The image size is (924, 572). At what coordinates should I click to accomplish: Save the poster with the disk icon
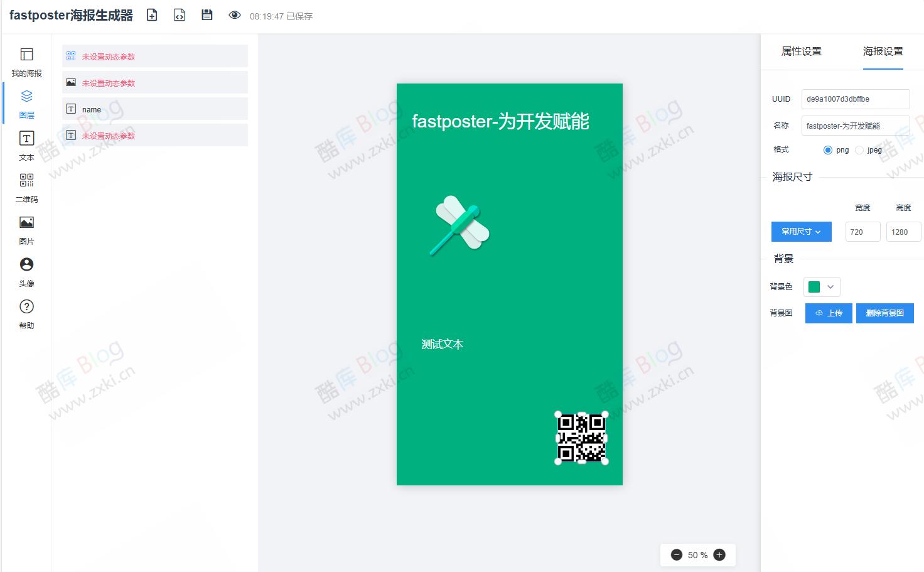click(207, 15)
